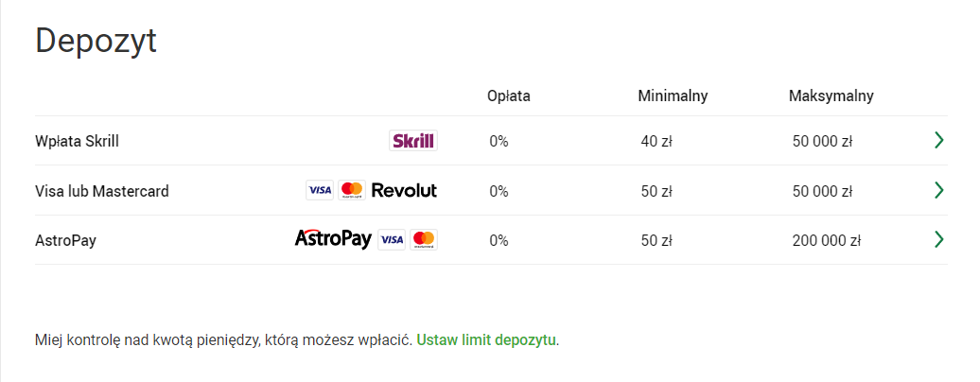
Task: Click the Skrill logo icon
Action: pos(413,141)
